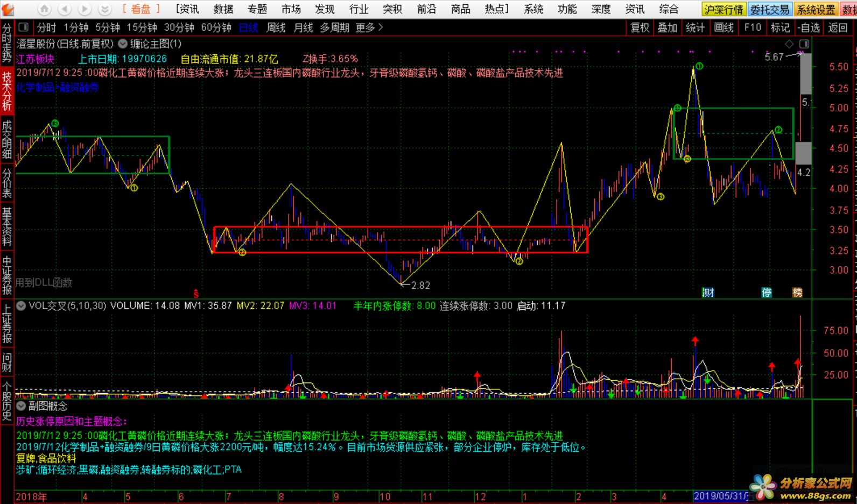Open the 深度 menu
The height and width of the screenshot is (504, 857).
point(601,9)
